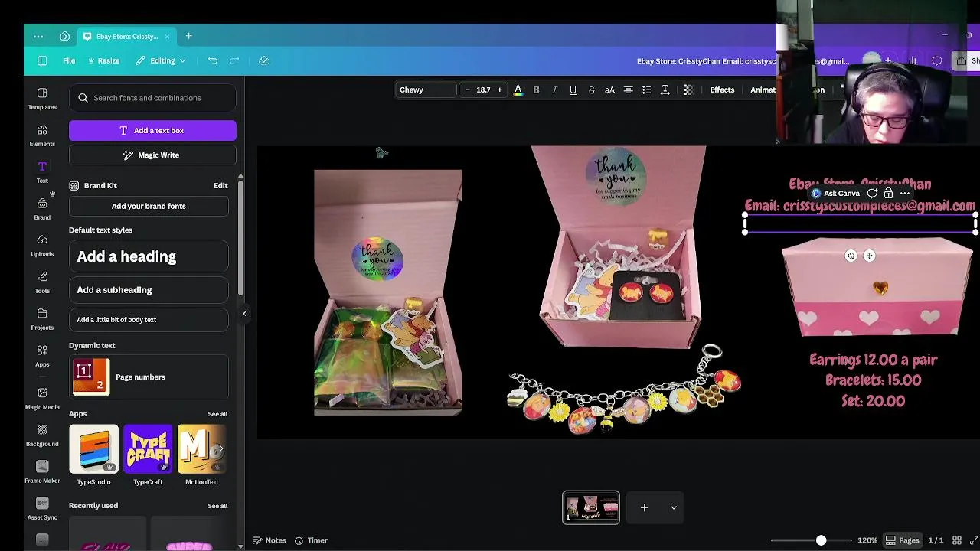Add a new page with plus button
980x551 pixels.
point(645,507)
